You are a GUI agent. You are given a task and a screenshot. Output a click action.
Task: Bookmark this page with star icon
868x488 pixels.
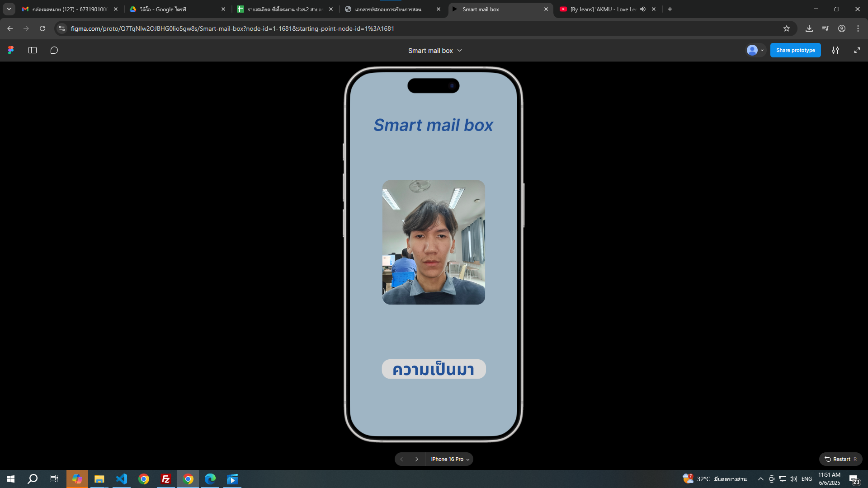pos(787,28)
